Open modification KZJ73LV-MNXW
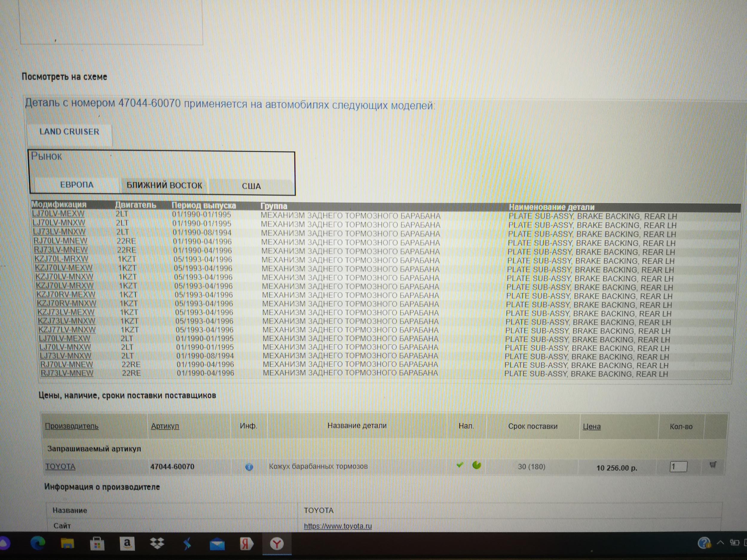This screenshot has height=560, width=747. (67, 321)
